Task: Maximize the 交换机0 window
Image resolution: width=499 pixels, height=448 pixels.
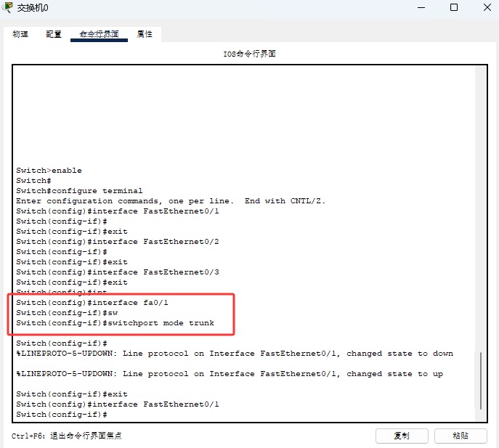Action: tap(453, 8)
